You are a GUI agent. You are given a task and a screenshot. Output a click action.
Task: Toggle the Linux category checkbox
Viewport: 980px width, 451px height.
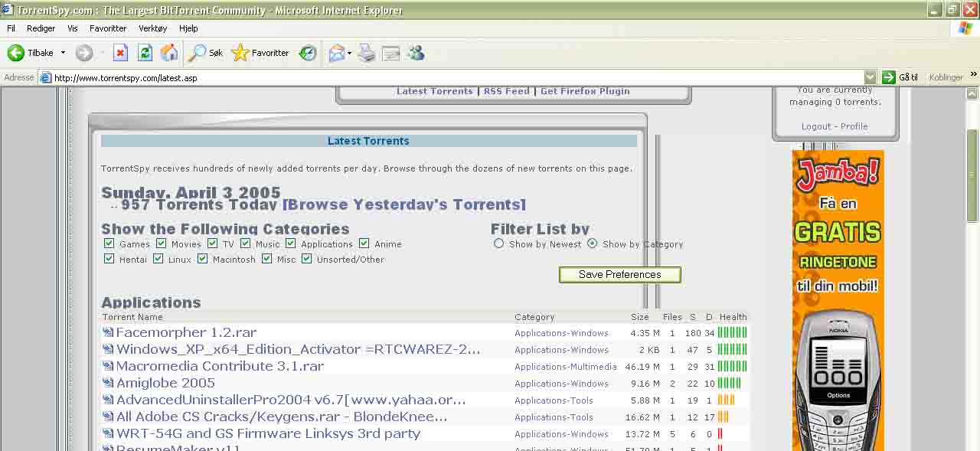[158, 259]
